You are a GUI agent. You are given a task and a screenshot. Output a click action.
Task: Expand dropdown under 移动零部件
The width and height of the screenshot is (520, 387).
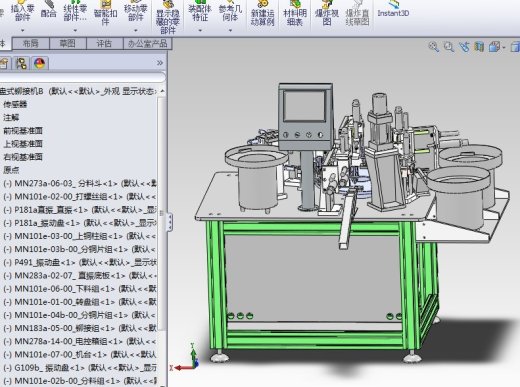136,31
